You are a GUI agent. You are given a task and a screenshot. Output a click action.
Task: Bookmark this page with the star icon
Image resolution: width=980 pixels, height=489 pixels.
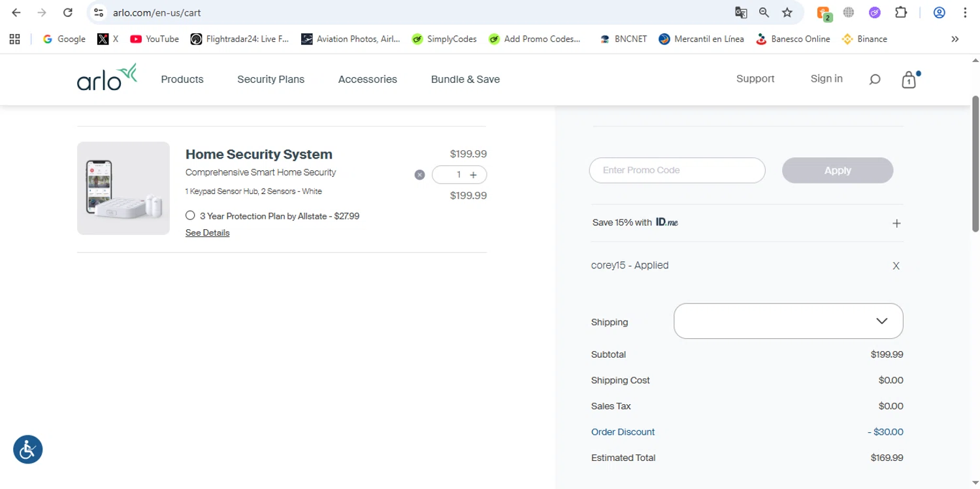(x=787, y=12)
